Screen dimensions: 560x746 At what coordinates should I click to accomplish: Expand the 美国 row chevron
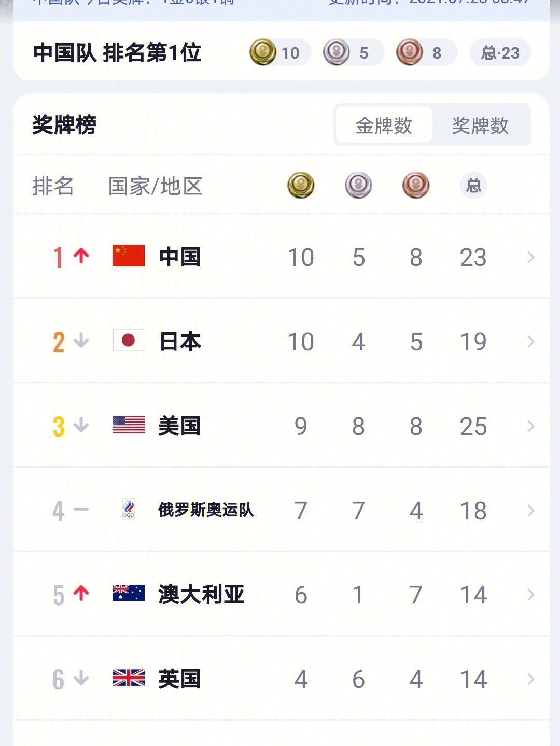(530, 426)
